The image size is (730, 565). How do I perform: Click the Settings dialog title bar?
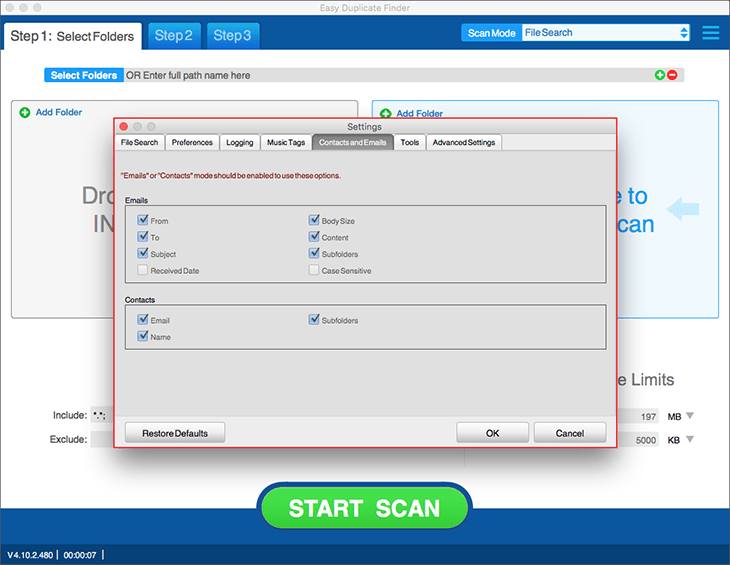click(365, 127)
